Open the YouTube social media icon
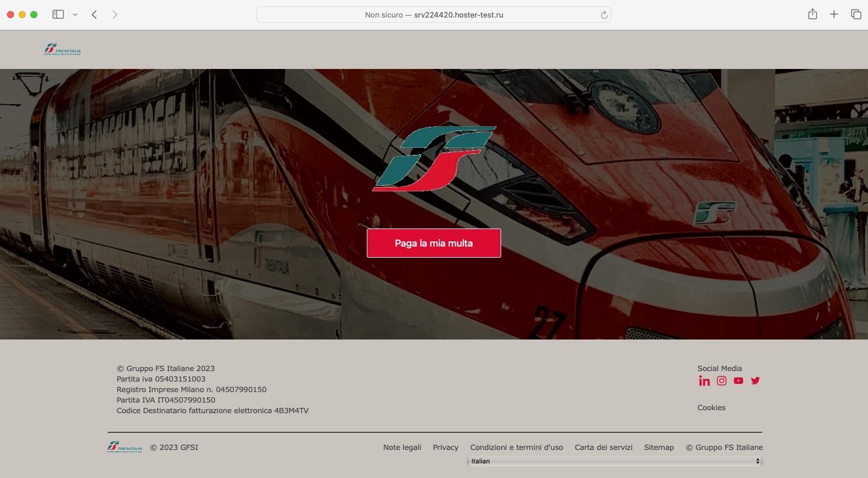This screenshot has height=478, width=868. (738, 381)
